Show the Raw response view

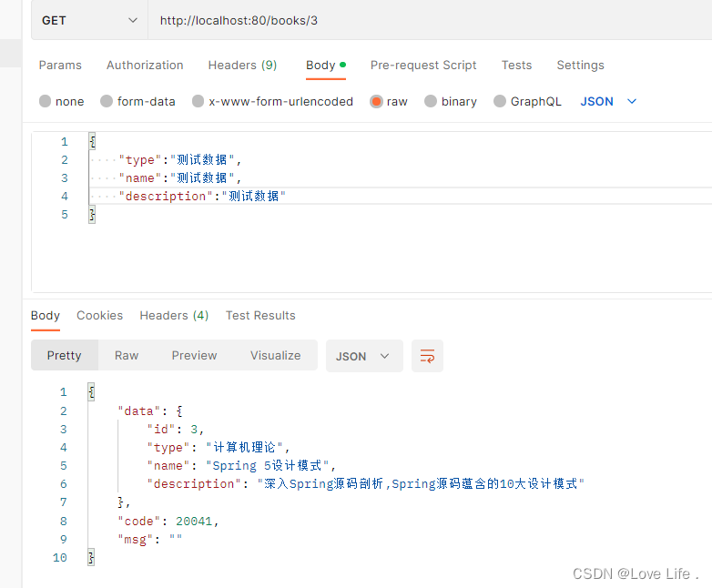click(127, 356)
